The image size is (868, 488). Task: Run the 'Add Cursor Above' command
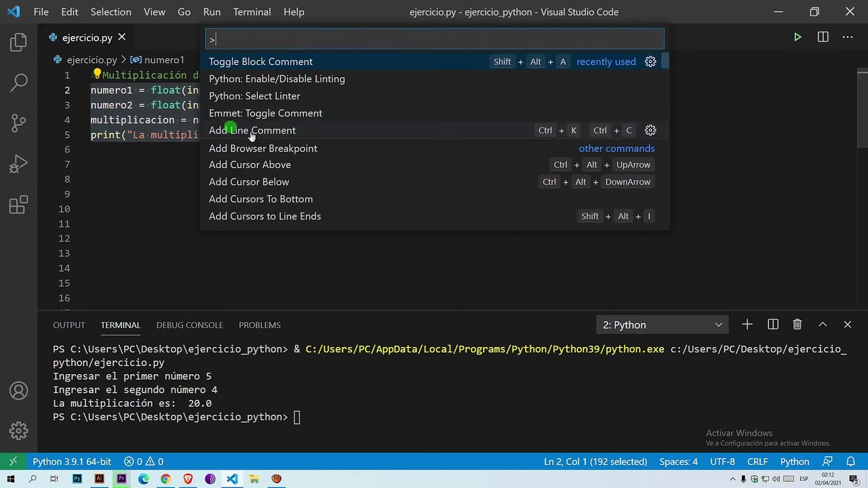click(x=435, y=165)
